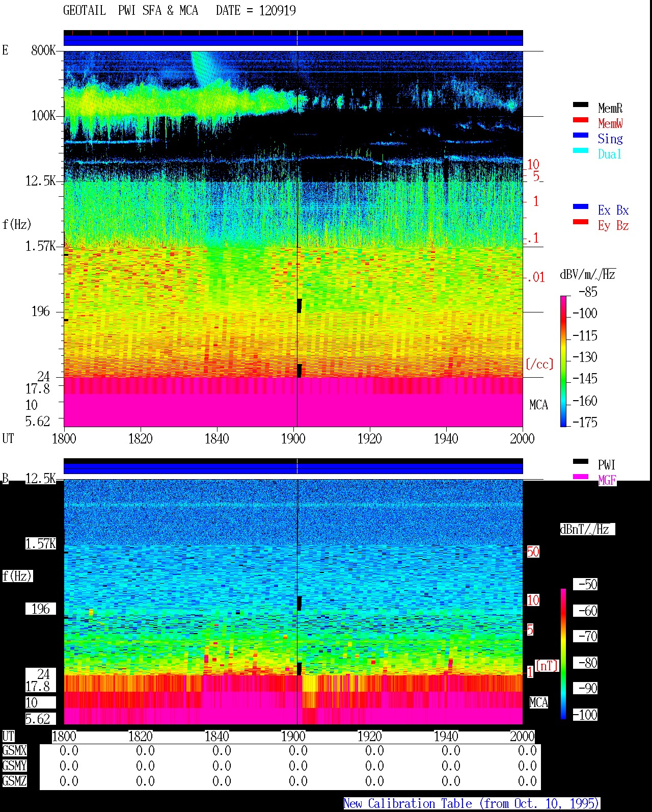The width and height of the screenshot is (652, 812).
Task: Click the blue mode status bar above B panel
Action: tap(293, 468)
